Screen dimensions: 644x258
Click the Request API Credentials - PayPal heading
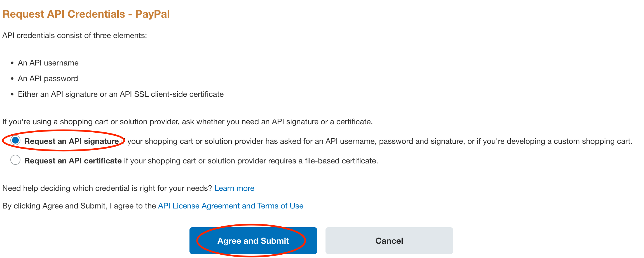tap(86, 14)
